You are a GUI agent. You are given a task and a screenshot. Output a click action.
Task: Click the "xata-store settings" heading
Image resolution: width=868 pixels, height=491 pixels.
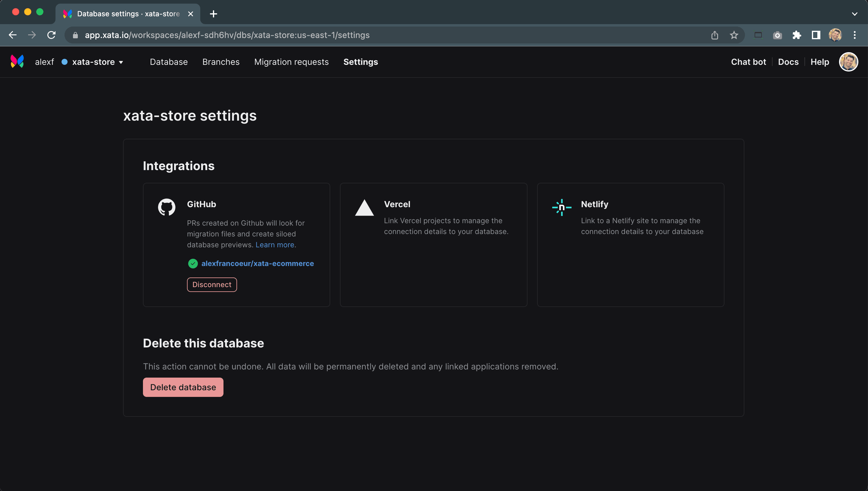[190, 116]
